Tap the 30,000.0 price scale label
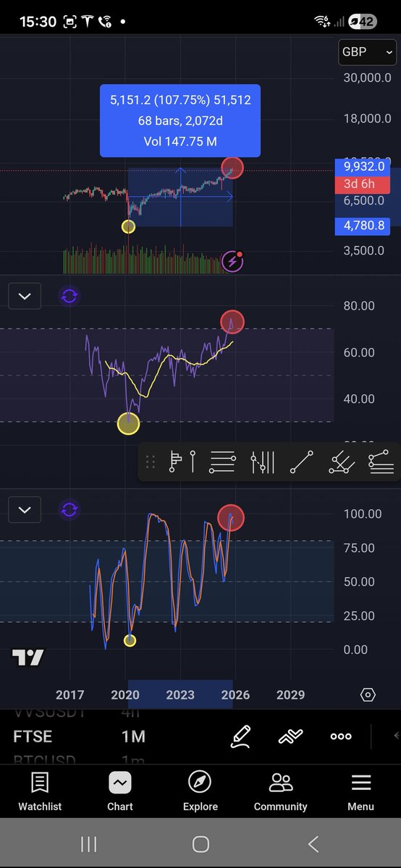This screenshot has height=868, width=401. pyautogui.click(x=366, y=78)
